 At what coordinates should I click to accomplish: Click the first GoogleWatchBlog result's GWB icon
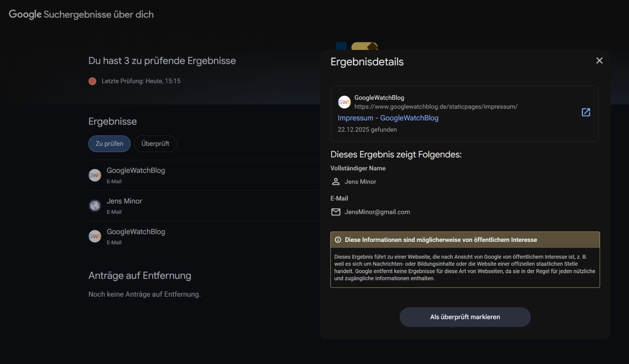coord(95,175)
